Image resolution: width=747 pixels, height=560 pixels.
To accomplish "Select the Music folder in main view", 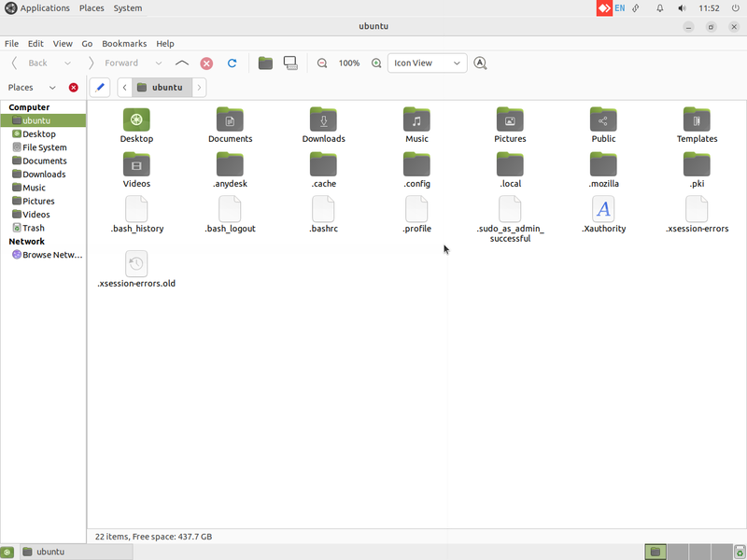I will click(416, 125).
